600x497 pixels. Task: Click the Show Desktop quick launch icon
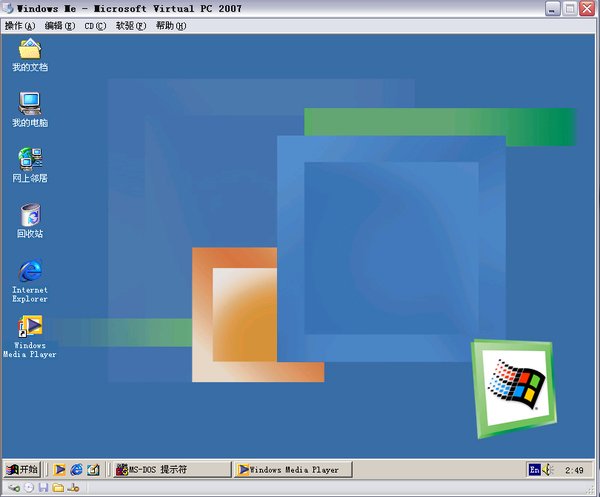93,469
